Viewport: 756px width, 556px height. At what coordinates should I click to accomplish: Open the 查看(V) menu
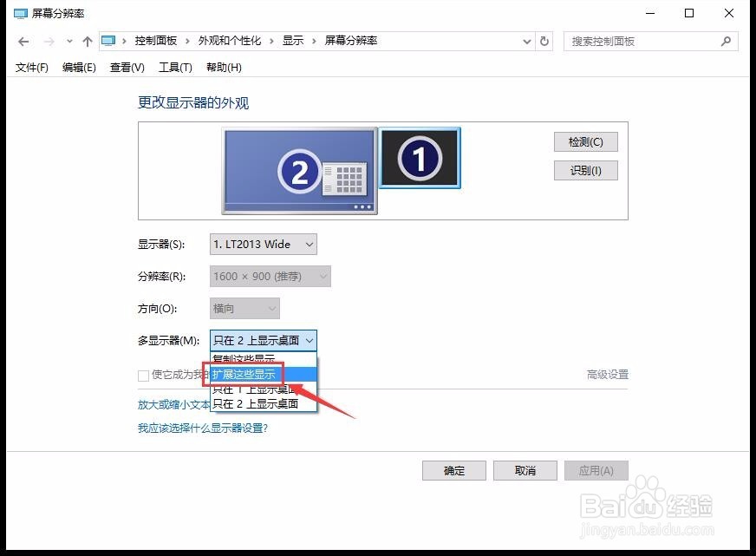point(126,67)
